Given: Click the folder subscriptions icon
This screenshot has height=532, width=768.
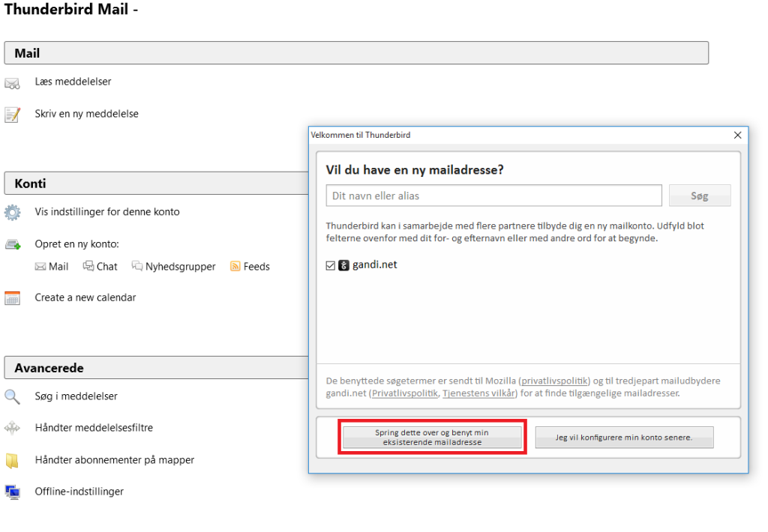Looking at the screenshot, I should point(12,460).
